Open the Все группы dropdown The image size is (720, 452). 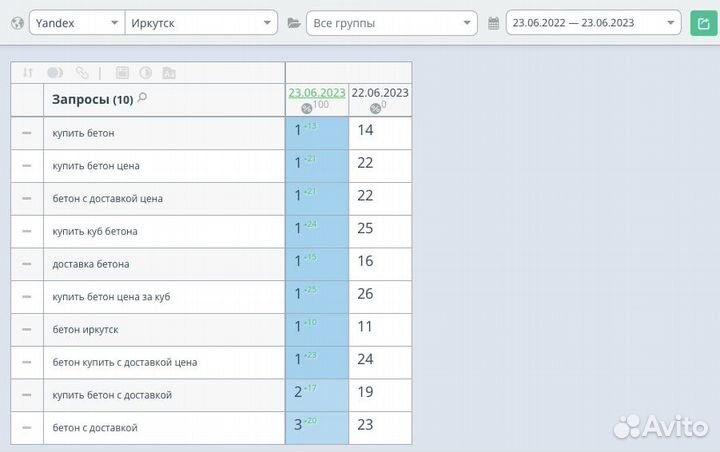[392, 23]
